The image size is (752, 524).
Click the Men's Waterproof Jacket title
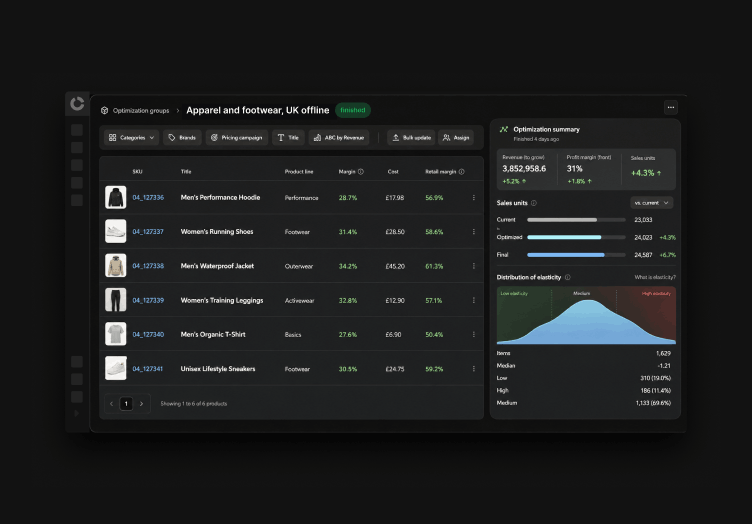click(x=217, y=266)
